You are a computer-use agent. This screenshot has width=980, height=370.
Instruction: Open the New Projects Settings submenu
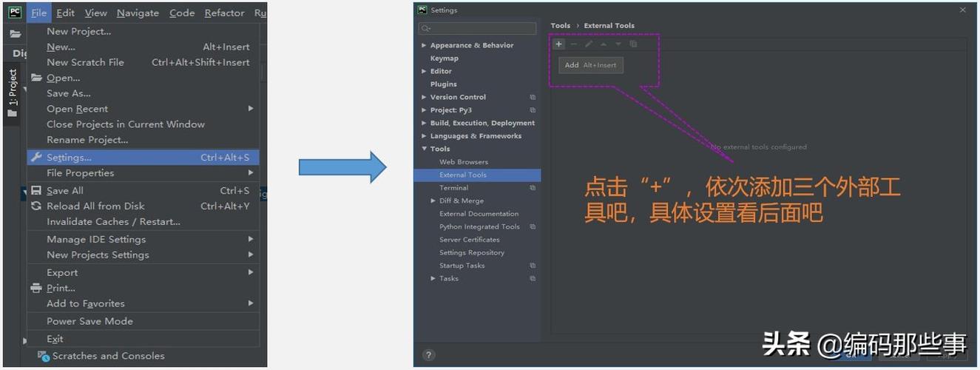(143, 255)
